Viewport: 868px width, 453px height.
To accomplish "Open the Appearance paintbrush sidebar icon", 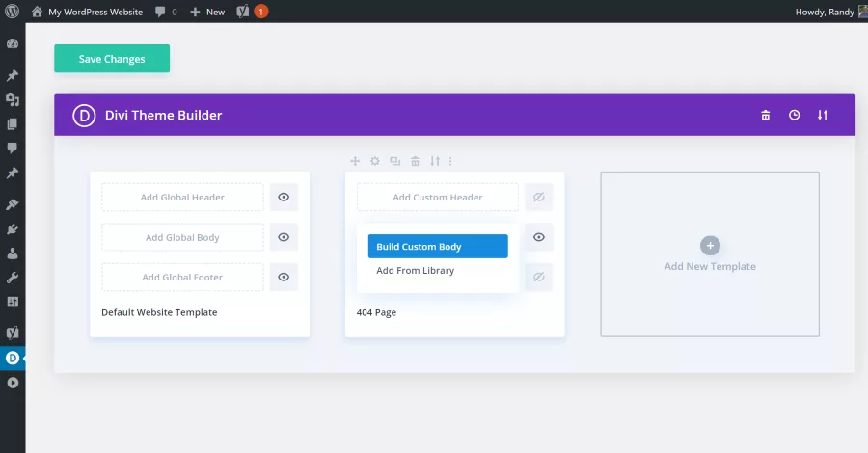I will [x=13, y=204].
